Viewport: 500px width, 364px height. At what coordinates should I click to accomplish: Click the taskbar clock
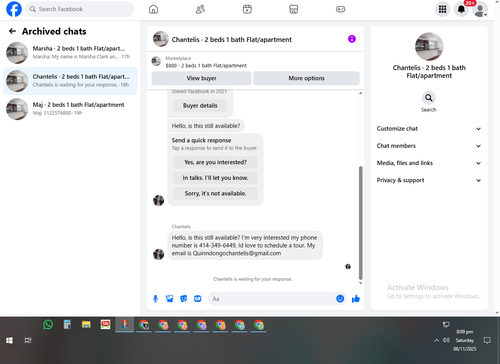[x=465, y=340]
